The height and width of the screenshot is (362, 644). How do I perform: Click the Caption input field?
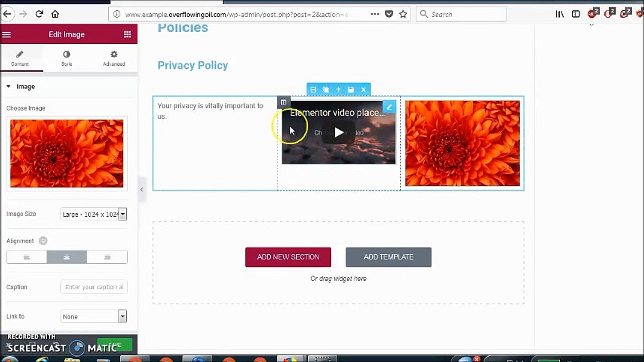coord(94,287)
